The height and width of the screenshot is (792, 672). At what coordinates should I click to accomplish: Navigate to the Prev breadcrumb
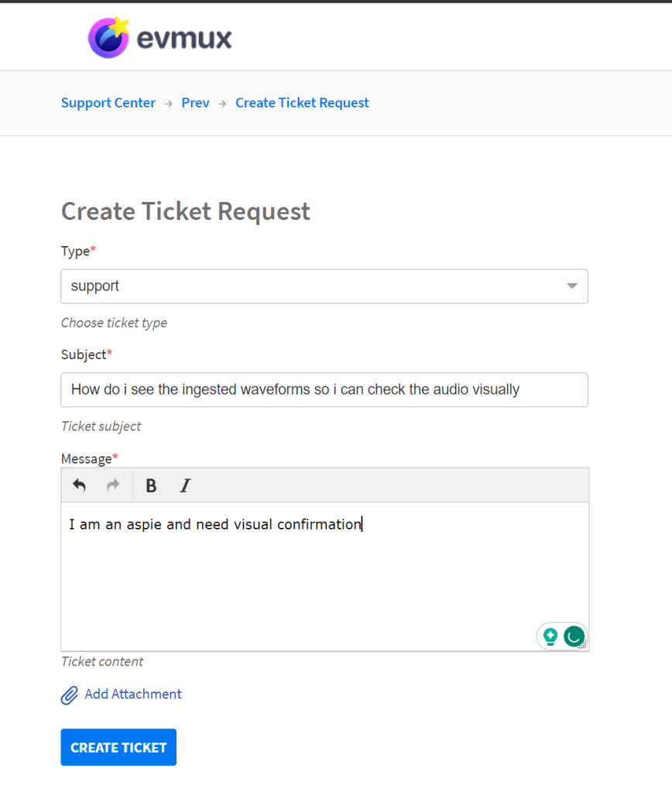tap(196, 103)
